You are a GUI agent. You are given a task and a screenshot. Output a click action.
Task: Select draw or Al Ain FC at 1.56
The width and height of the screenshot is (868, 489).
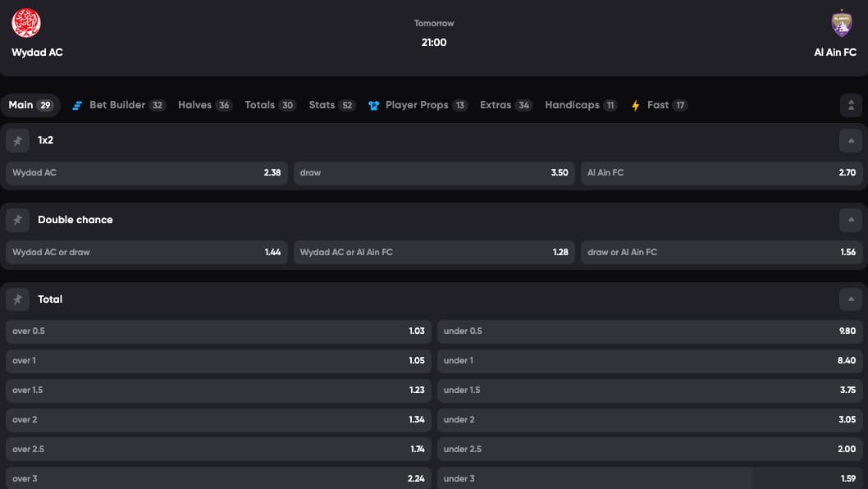click(x=721, y=252)
